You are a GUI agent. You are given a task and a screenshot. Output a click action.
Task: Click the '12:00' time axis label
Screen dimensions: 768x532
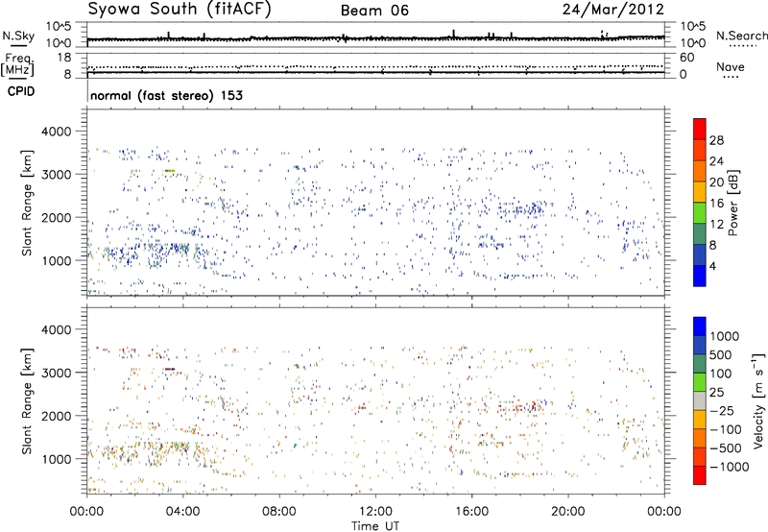point(375,512)
